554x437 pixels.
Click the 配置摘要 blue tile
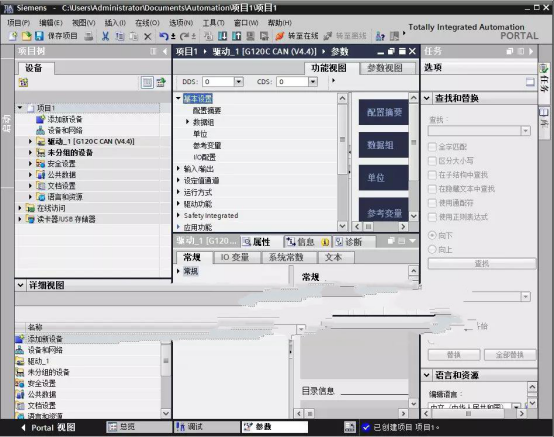[384, 112]
